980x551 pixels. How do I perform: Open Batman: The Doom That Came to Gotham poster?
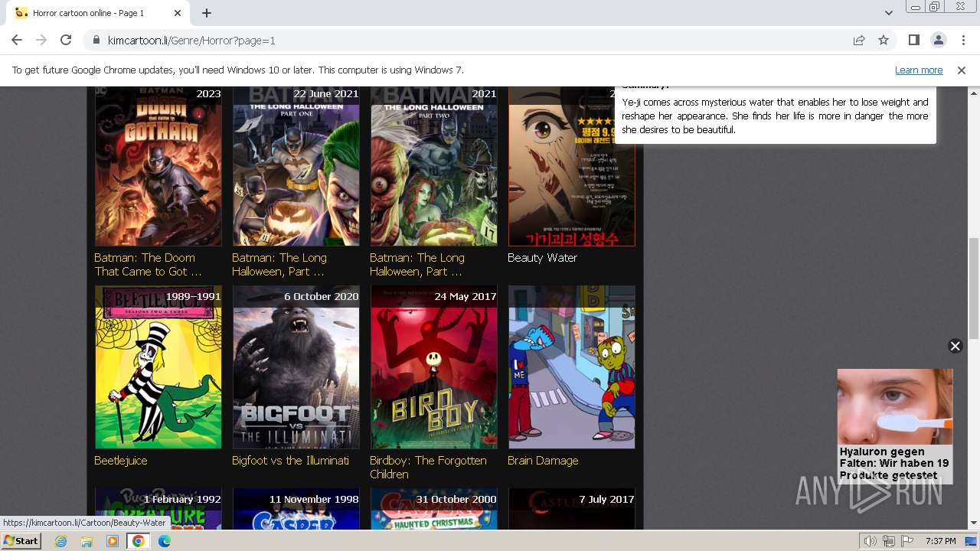[x=158, y=166]
